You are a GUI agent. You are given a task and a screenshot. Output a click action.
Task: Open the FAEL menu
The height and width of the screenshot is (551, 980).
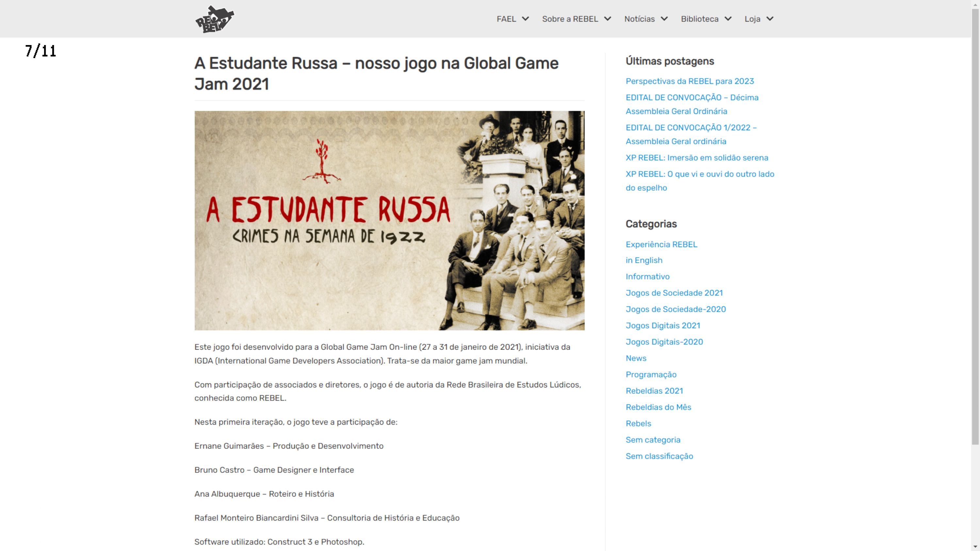pos(506,19)
